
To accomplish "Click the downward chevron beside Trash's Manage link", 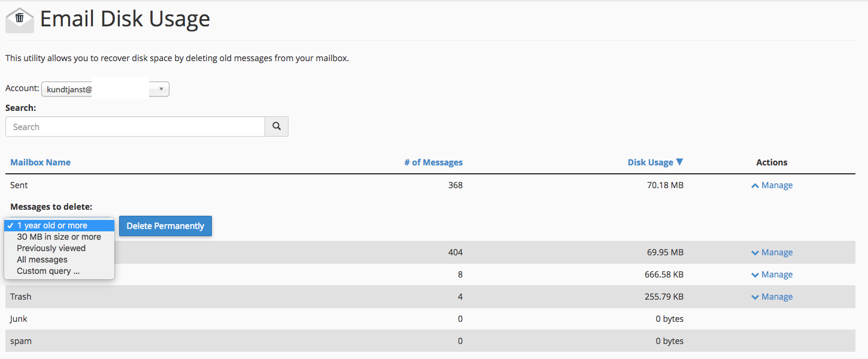I will (755, 296).
